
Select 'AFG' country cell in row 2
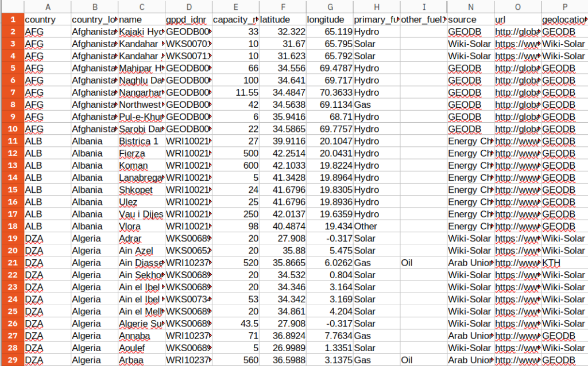coord(48,32)
